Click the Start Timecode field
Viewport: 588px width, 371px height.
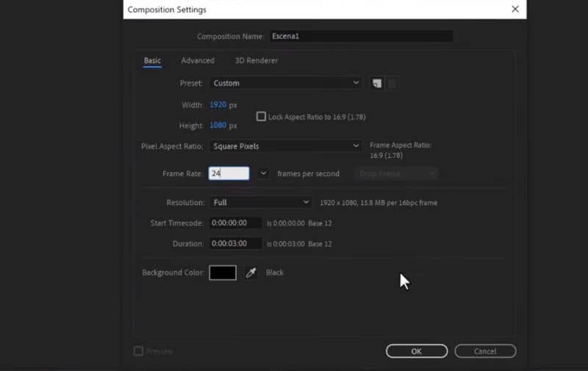[x=235, y=223]
